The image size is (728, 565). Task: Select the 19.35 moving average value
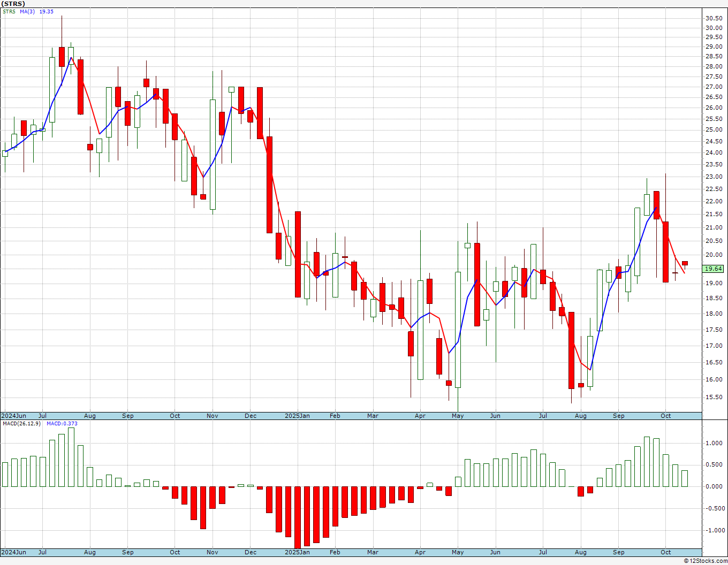coord(47,12)
